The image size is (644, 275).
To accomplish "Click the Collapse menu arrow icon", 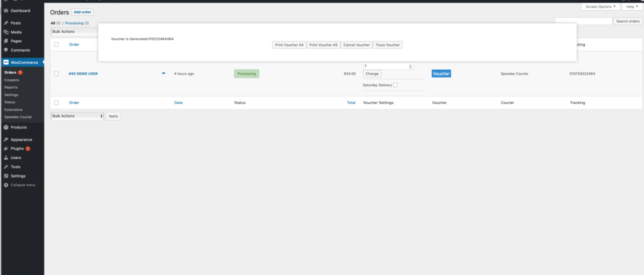I will (x=6, y=185).
